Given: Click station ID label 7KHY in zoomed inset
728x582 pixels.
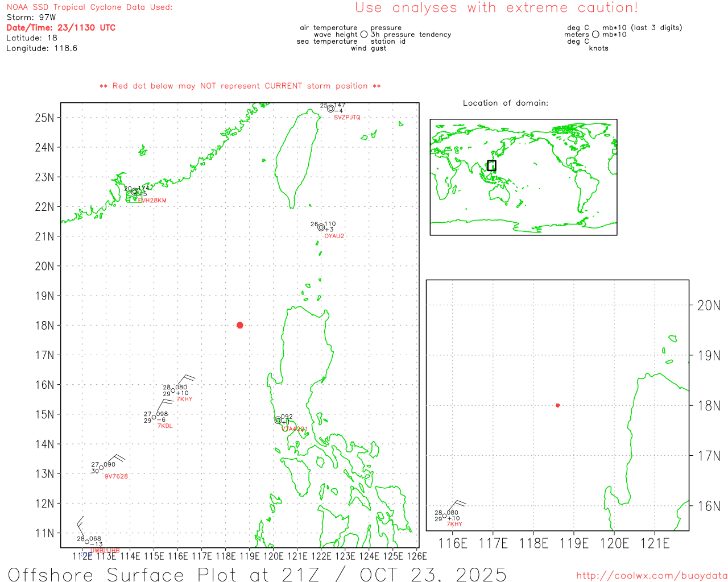Looking at the screenshot, I should tap(454, 524).
